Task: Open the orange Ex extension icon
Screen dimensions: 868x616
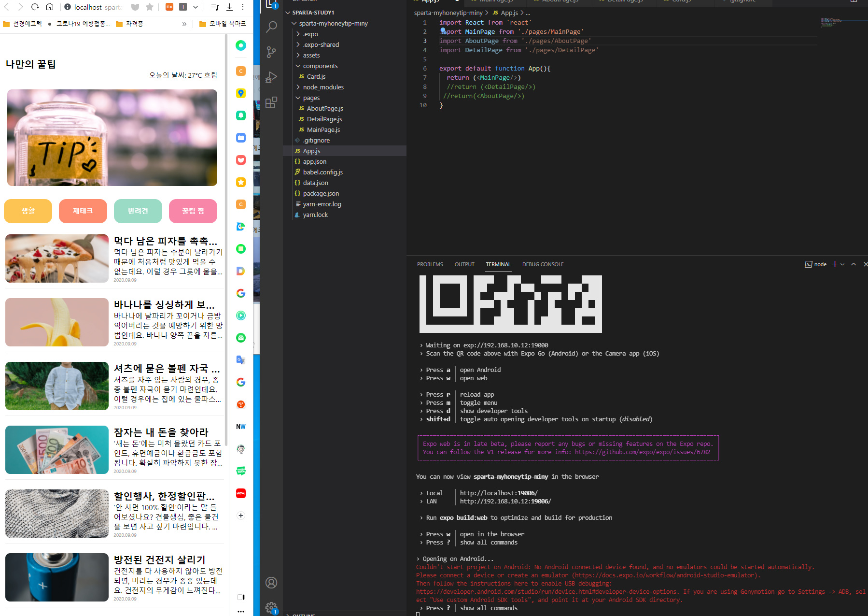Action: pos(169,7)
